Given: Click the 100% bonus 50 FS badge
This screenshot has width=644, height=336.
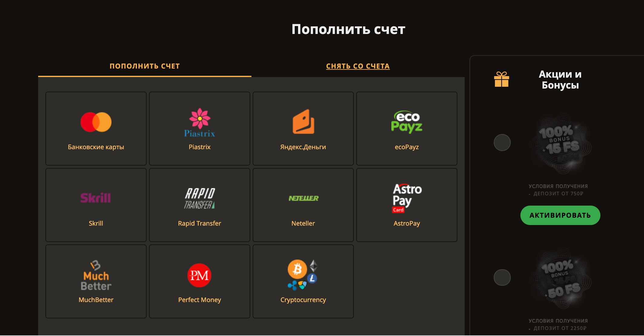Looking at the screenshot, I should [x=560, y=279].
